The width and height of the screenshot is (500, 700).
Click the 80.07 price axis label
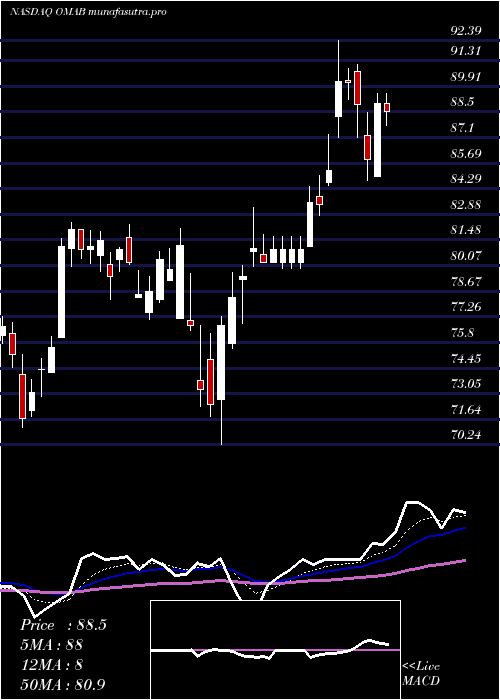pyautogui.click(x=466, y=256)
